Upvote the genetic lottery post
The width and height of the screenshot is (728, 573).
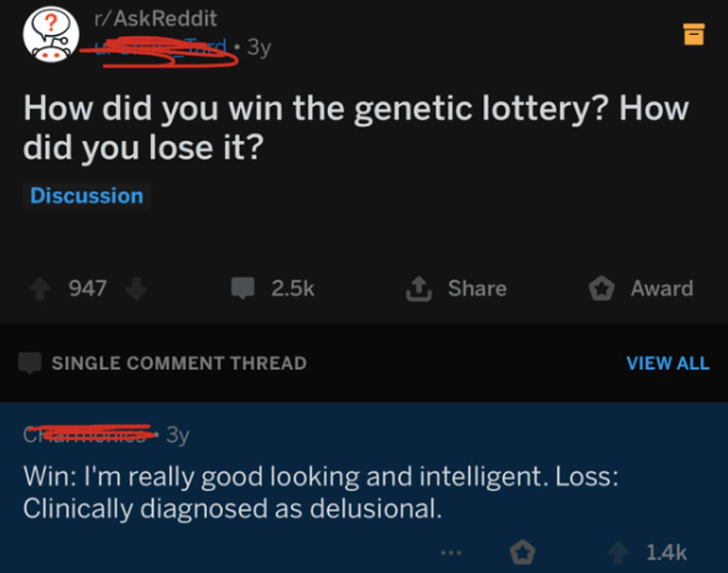coord(40,289)
